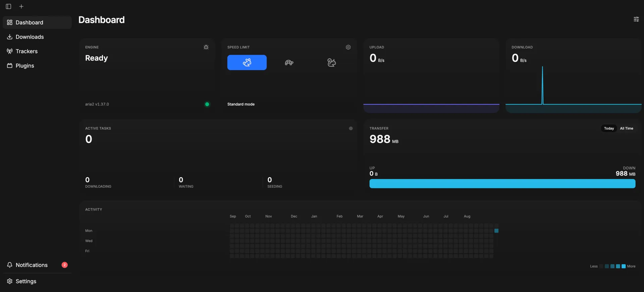Open Settings via the gear icon
Image resolution: width=644 pixels, height=292 pixels.
pyautogui.click(x=10, y=281)
